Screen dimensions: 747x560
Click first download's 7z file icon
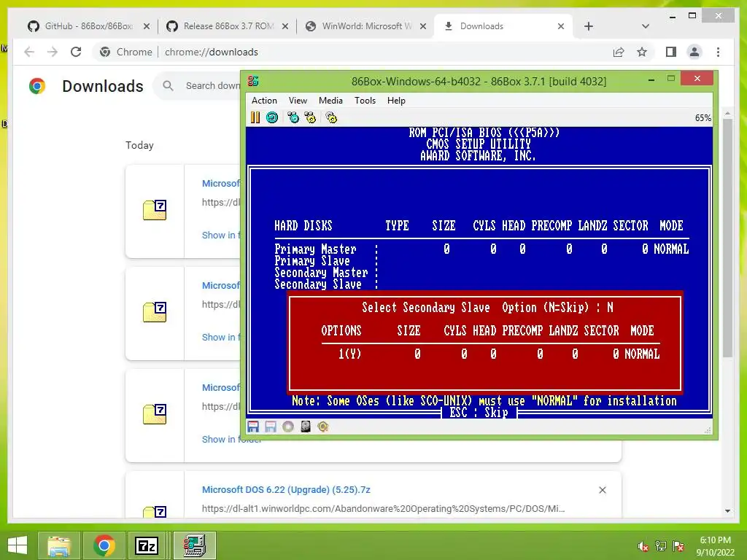[155, 209]
